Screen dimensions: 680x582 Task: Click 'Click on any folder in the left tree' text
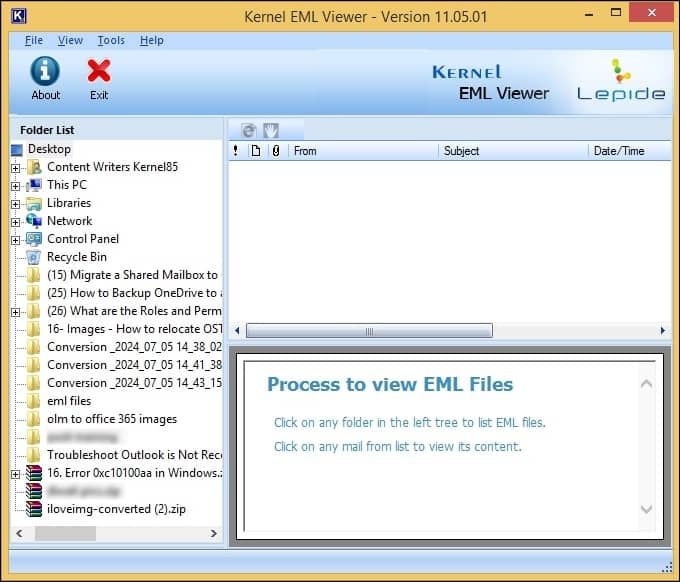pos(410,422)
